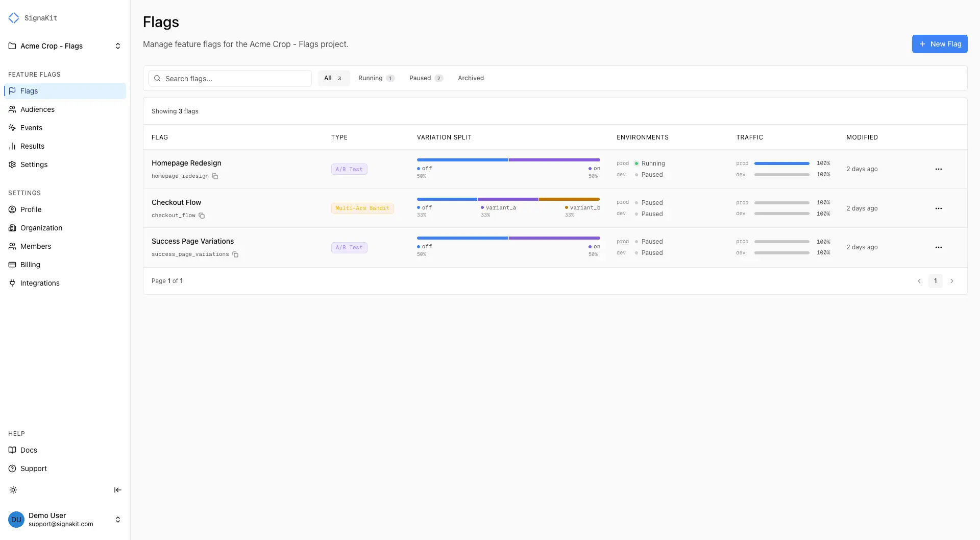Open the Homepage Redesign flag
This screenshot has height=540, width=980.
coord(186,163)
